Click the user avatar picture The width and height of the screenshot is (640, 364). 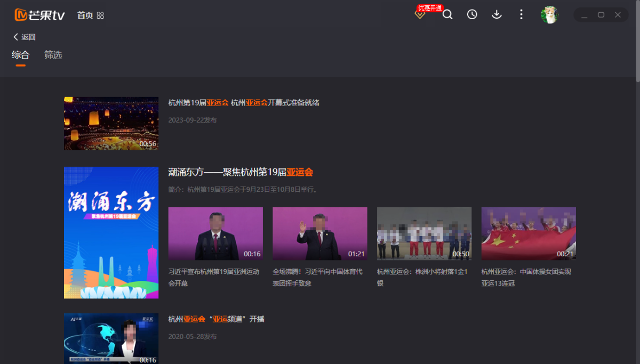[x=549, y=15]
